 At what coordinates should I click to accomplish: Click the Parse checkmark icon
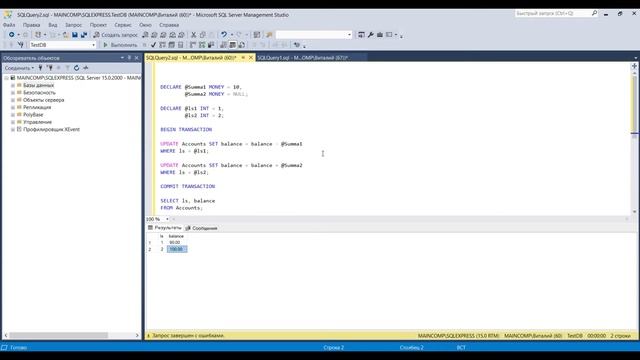153,45
